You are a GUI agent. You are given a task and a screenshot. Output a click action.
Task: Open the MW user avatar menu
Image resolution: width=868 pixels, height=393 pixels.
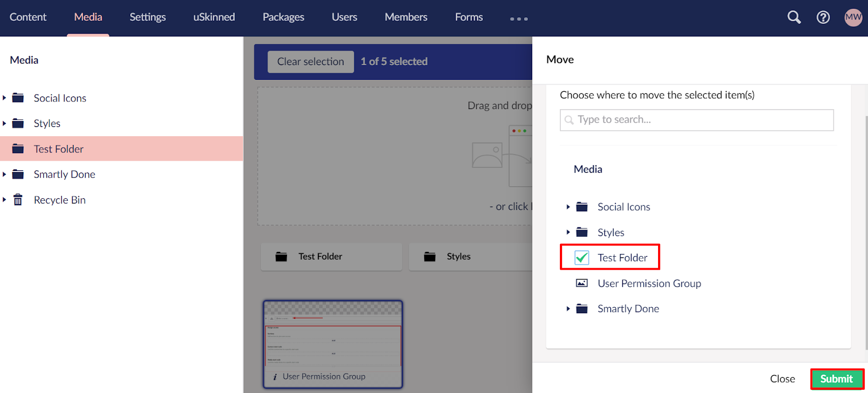[853, 17]
